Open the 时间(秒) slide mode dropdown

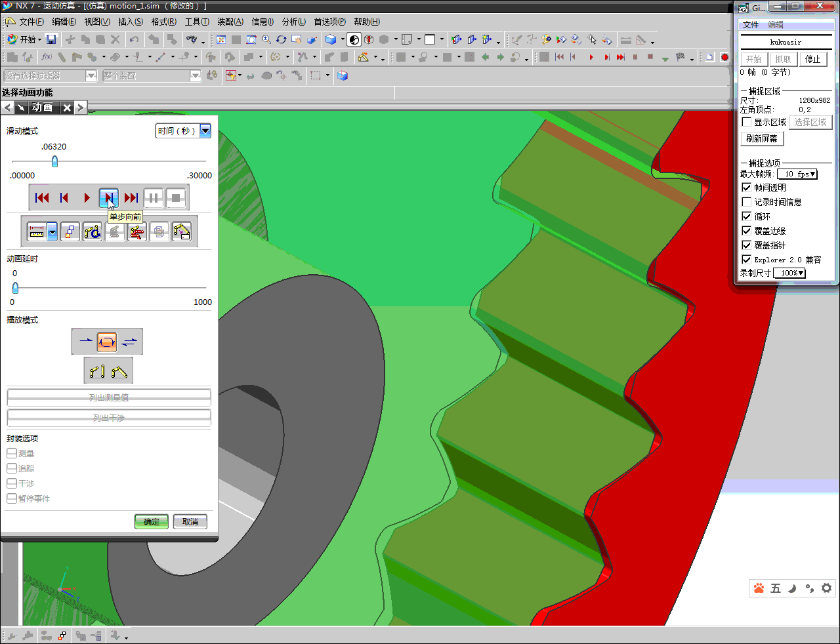[x=205, y=131]
